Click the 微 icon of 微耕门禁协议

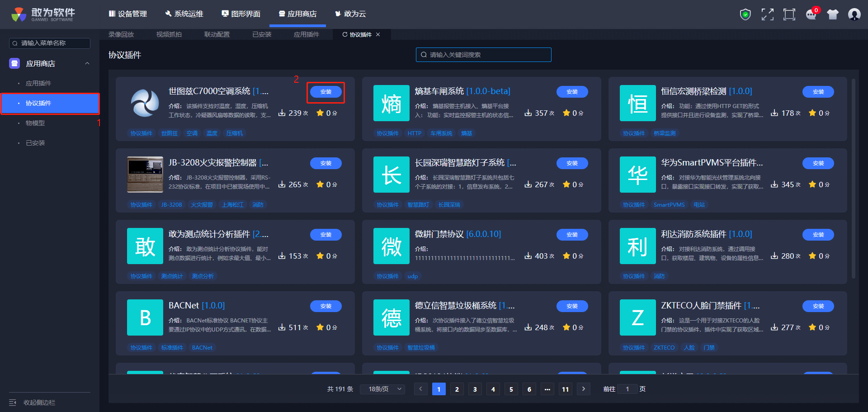point(392,246)
